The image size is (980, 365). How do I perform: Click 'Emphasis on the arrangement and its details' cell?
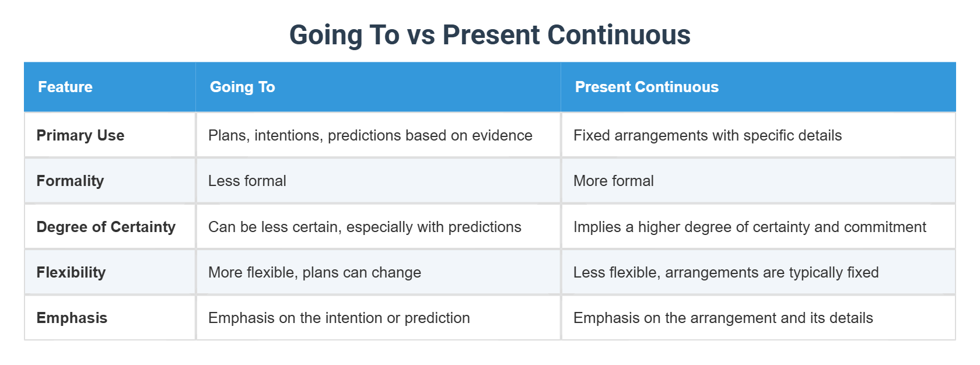pos(723,318)
